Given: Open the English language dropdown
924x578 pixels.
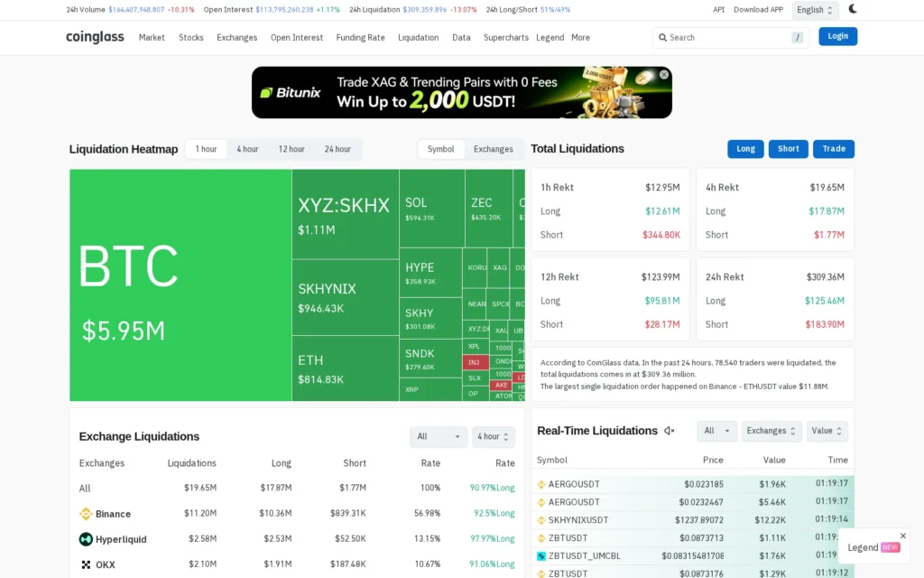Looking at the screenshot, I should (x=815, y=9).
